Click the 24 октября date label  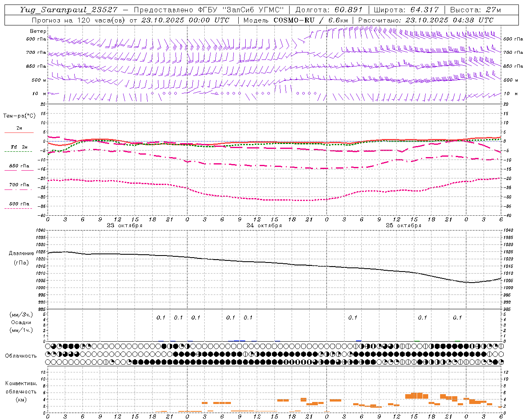click(264, 226)
